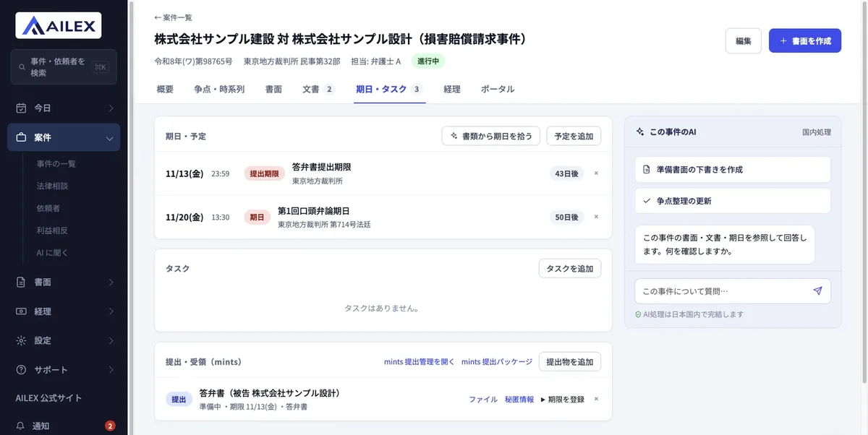
Task: Click the 案件 briefcase icon
Action: (x=21, y=137)
